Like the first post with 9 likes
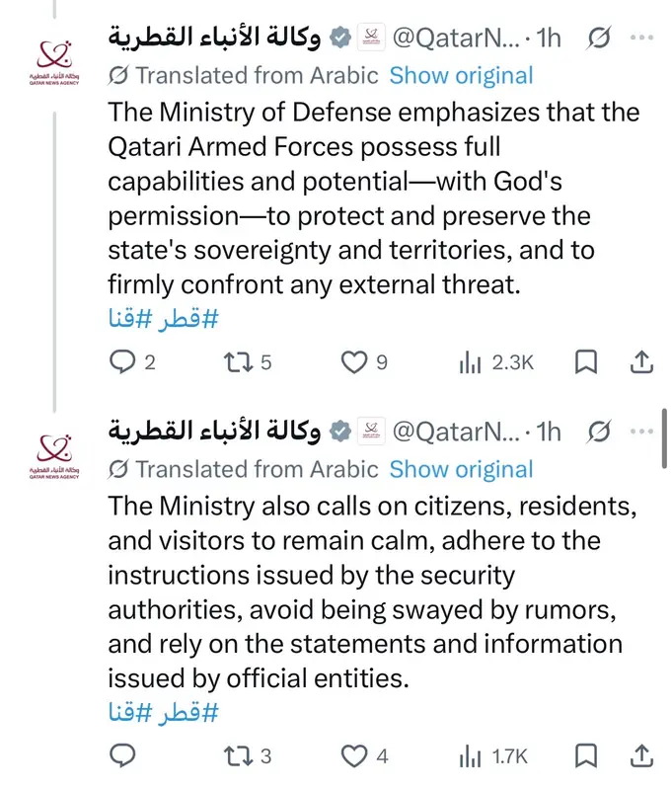The width and height of the screenshot is (672, 790). click(354, 362)
